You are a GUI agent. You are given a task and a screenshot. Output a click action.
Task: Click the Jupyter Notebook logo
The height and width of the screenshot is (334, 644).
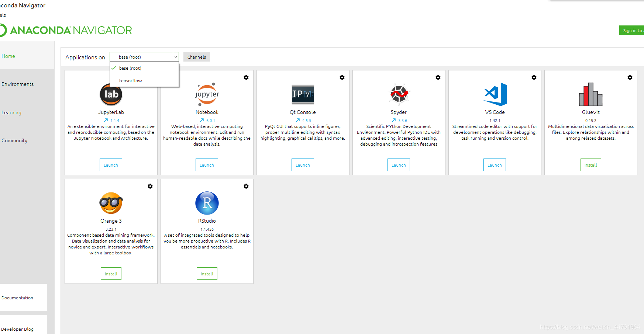tap(207, 94)
